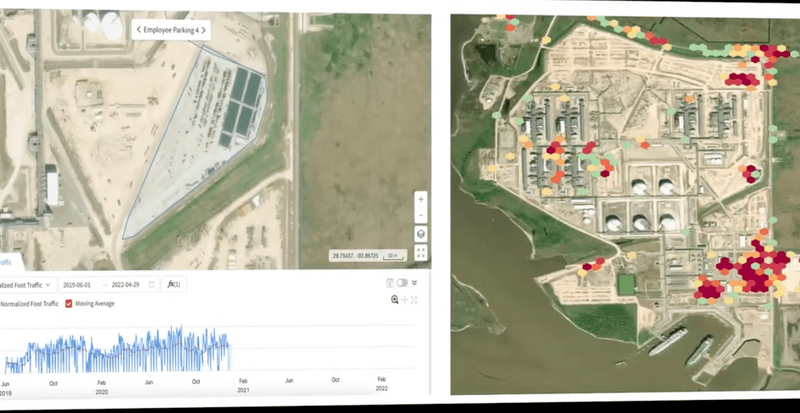Click the 50 m map scale bar
800x413 pixels.
pos(393,255)
